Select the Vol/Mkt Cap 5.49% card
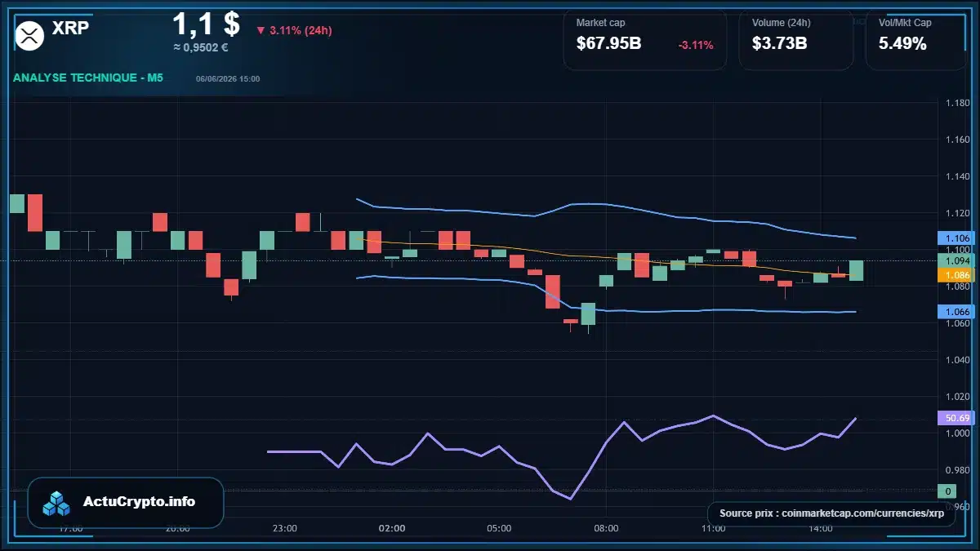980x551 pixels. pos(916,39)
